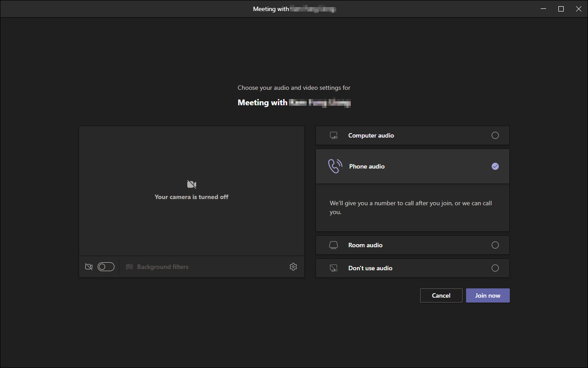The height and width of the screenshot is (368, 588).
Task: Click the Background filters icon
Action: 129,267
